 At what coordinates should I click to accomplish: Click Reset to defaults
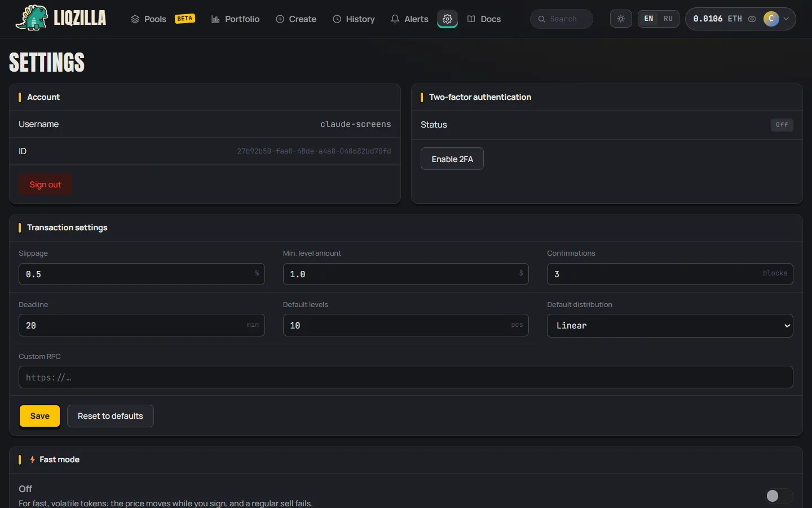[x=111, y=416]
